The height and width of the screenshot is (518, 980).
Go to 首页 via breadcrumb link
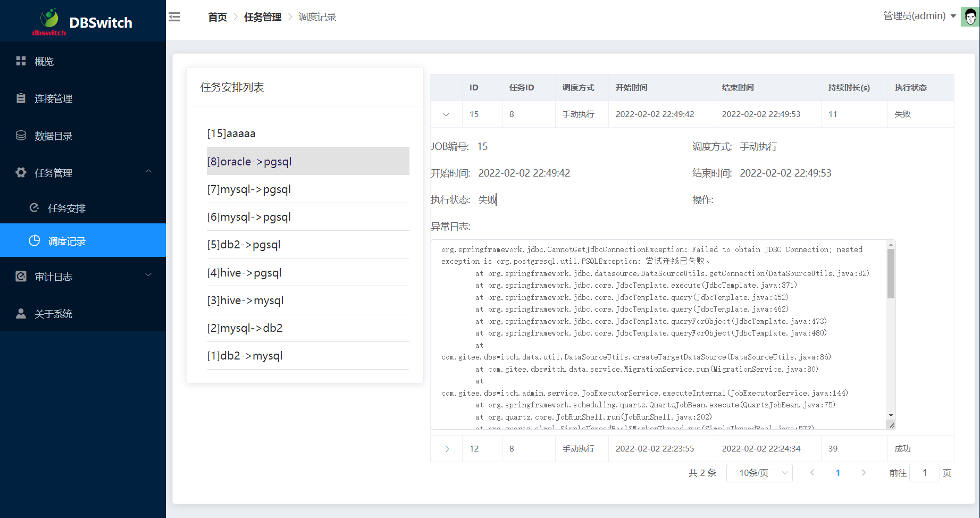[217, 17]
